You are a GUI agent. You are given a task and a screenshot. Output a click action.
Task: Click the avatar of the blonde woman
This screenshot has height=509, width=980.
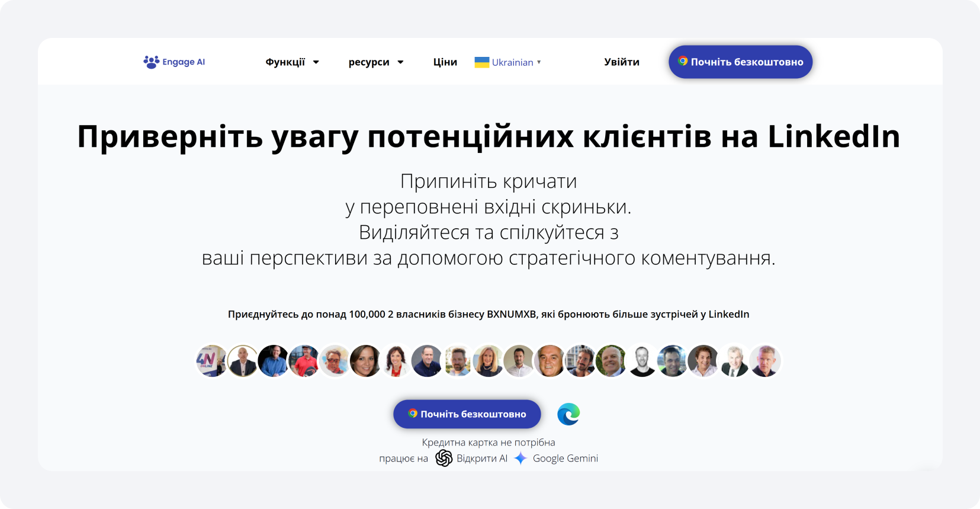(x=489, y=361)
